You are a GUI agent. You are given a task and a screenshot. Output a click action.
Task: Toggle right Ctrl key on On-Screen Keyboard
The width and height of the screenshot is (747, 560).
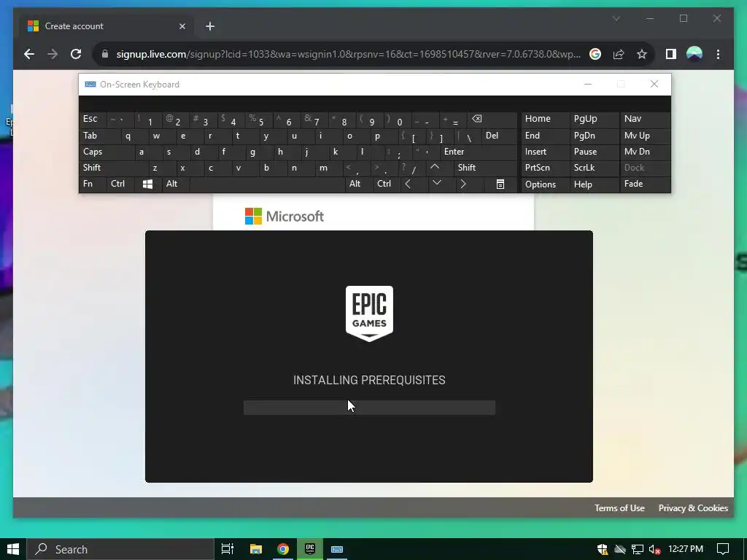[386, 184]
